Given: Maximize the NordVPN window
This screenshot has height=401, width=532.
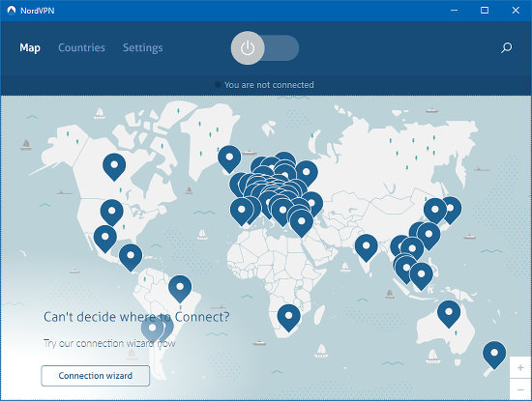Looking at the screenshot, I should coord(485,11).
